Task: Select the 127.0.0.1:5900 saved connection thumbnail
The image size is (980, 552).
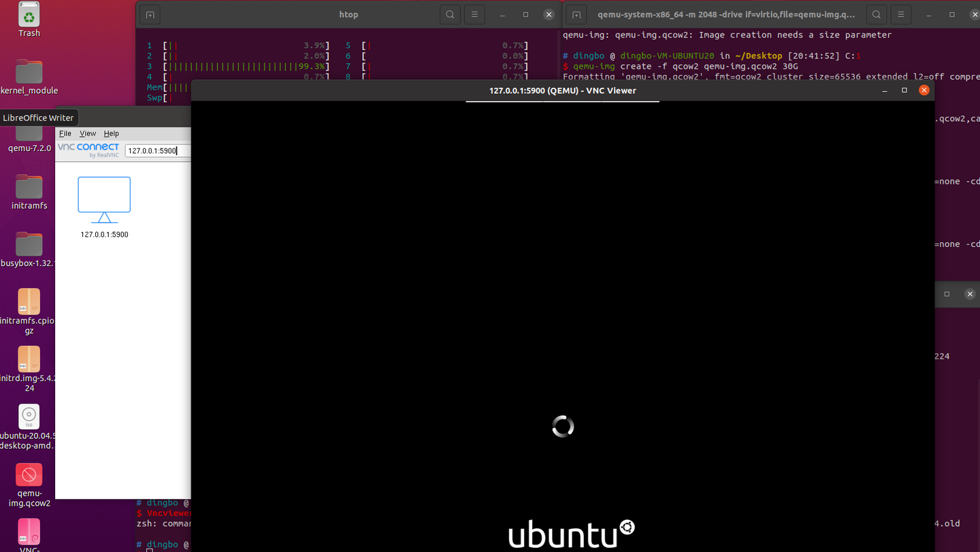Action: 103,199
